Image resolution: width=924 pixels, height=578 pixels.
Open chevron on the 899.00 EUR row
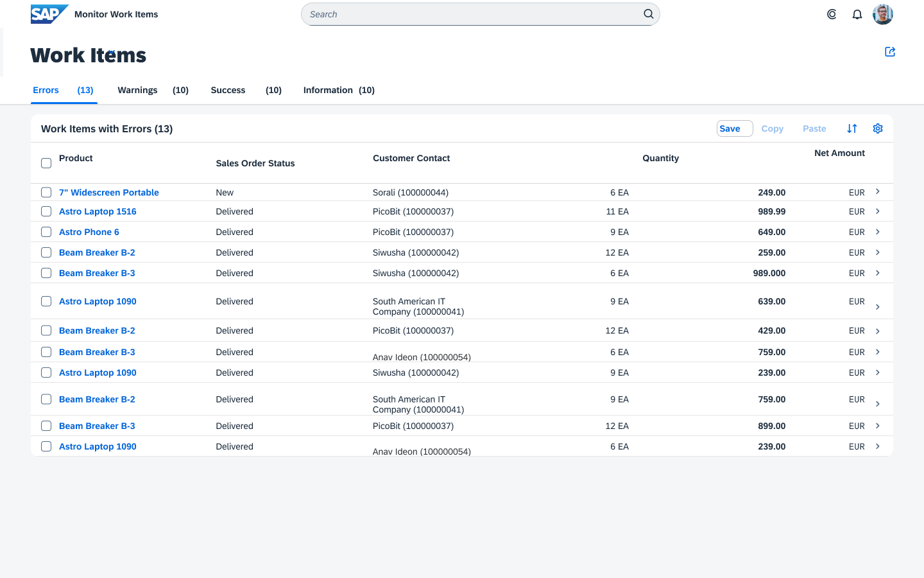point(878,426)
